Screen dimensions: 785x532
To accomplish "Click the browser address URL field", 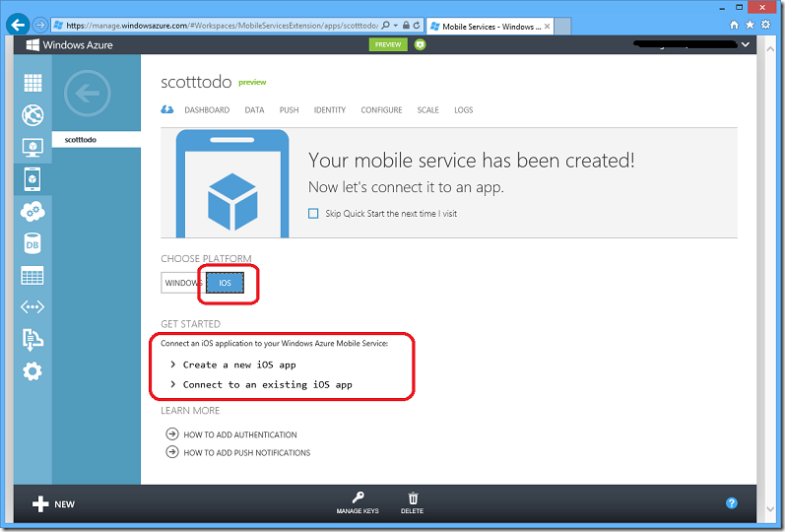I will click(222, 25).
